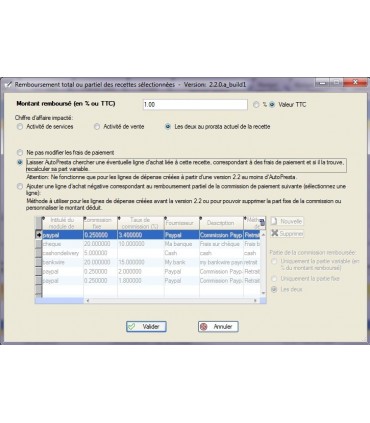
Task: Click the Nouvelle button label
Action: click(x=291, y=221)
